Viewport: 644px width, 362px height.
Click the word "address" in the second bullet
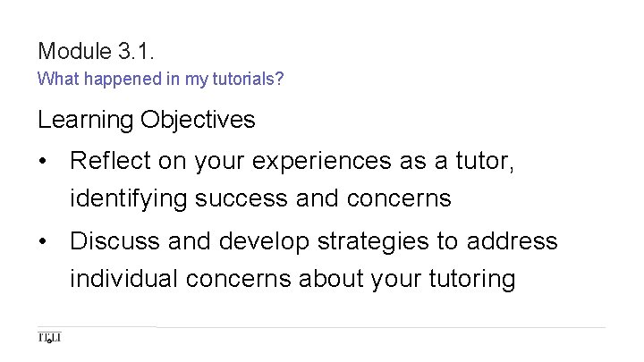point(513,241)
